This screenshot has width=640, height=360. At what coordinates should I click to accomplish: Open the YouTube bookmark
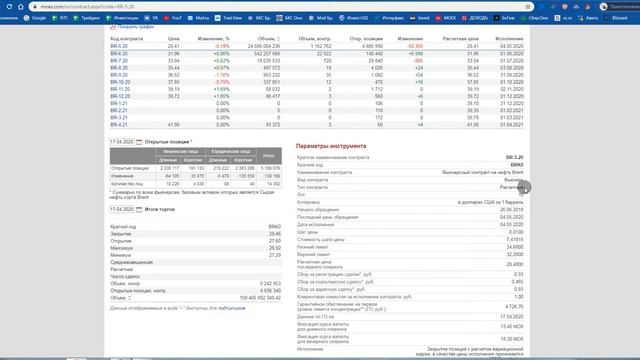click(x=173, y=18)
